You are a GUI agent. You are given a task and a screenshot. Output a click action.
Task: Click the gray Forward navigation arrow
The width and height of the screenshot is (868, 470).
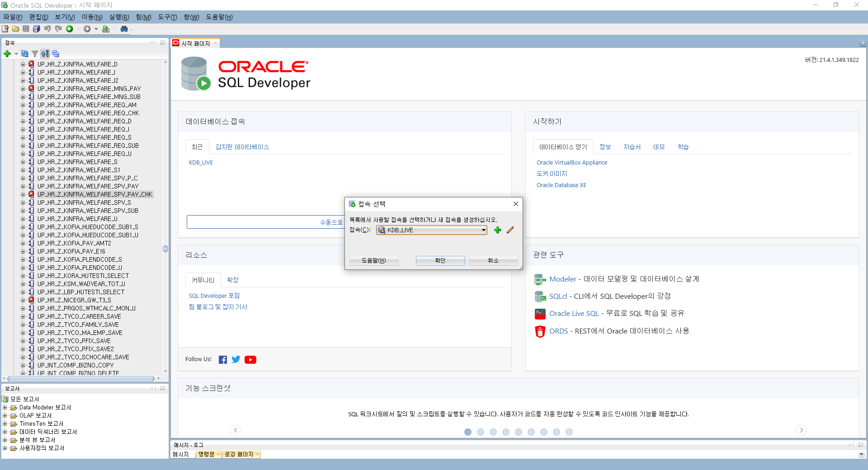87,29
